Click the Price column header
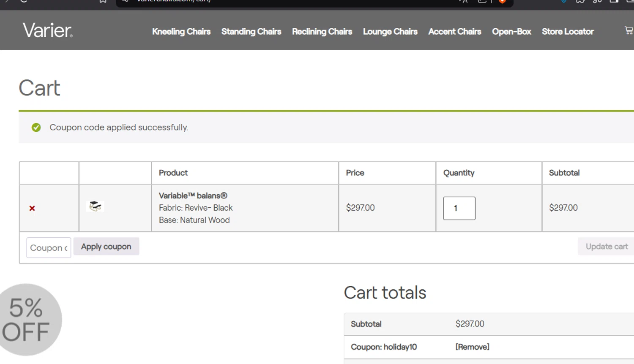634x364 pixels. click(355, 173)
